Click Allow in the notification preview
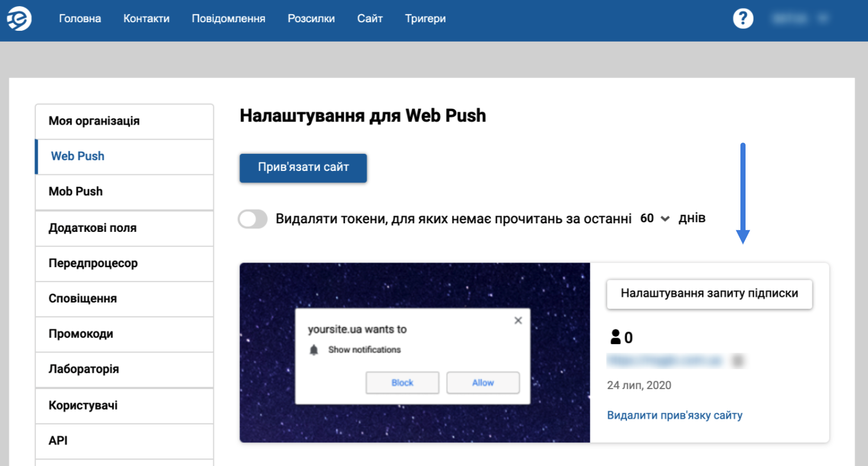This screenshot has width=868, height=466. pos(483,383)
